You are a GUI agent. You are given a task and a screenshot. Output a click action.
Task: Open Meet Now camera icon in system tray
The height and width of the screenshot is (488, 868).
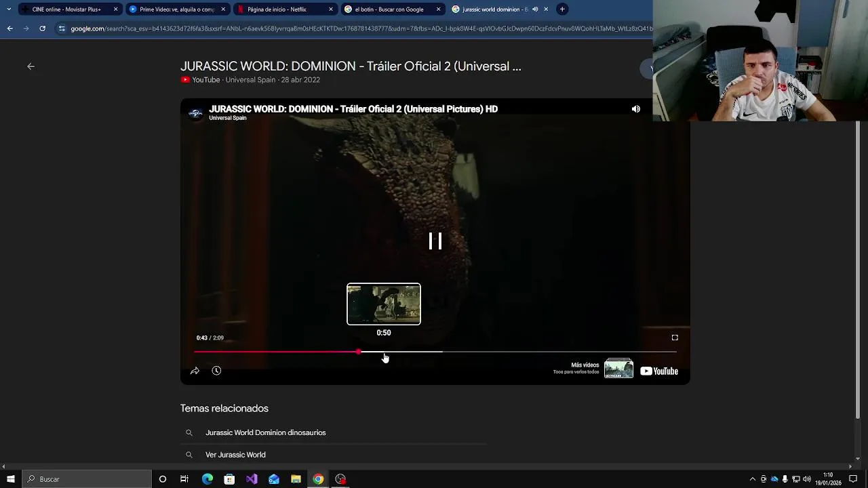click(764, 479)
